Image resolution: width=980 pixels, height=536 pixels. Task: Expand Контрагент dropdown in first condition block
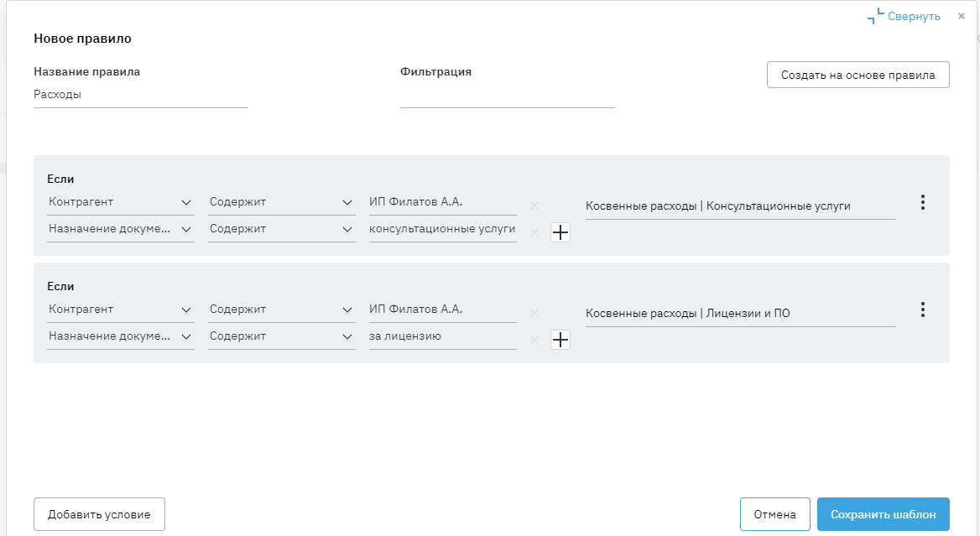(121, 202)
